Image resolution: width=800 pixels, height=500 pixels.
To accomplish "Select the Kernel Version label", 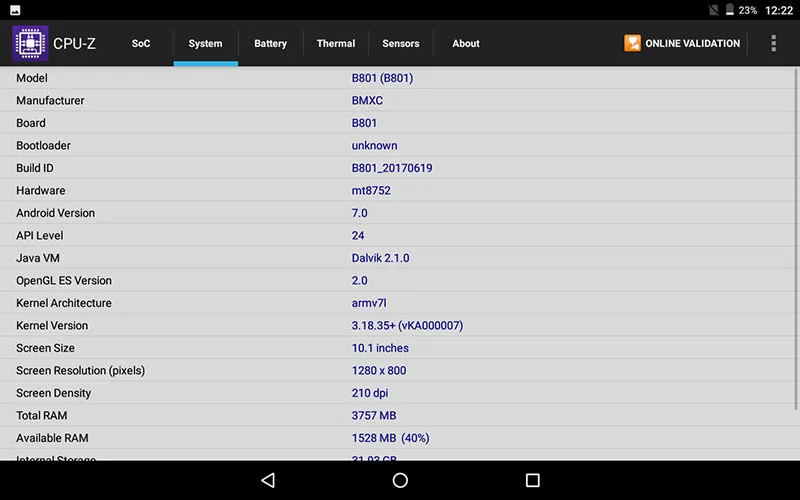I will point(52,325).
